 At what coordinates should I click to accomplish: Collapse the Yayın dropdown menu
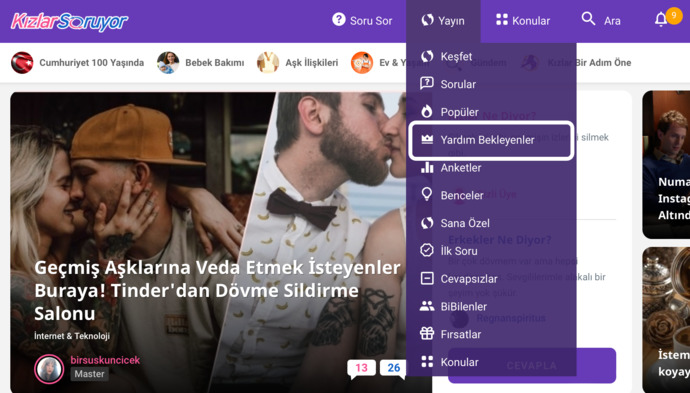point(443,21)
